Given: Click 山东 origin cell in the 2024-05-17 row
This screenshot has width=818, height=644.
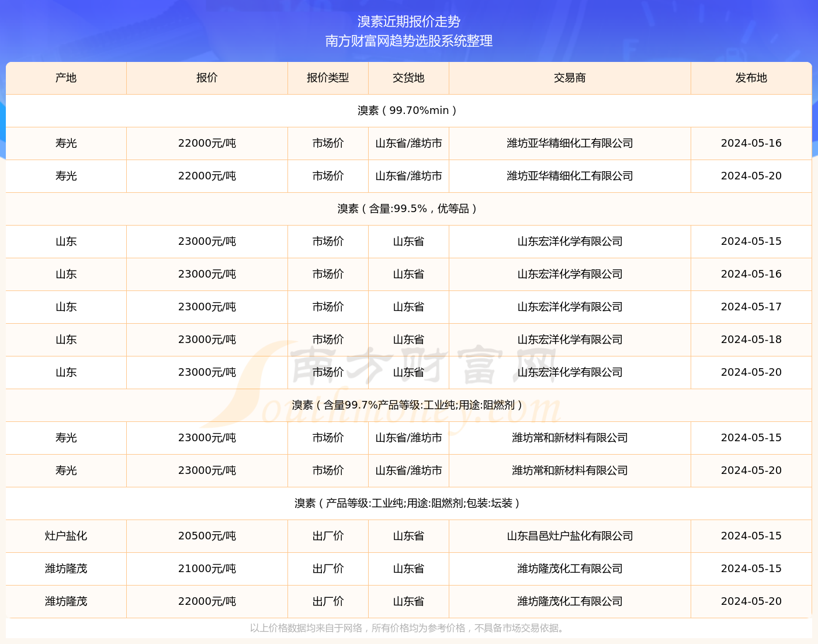Looking at the screenshot, I should (66, 307).
